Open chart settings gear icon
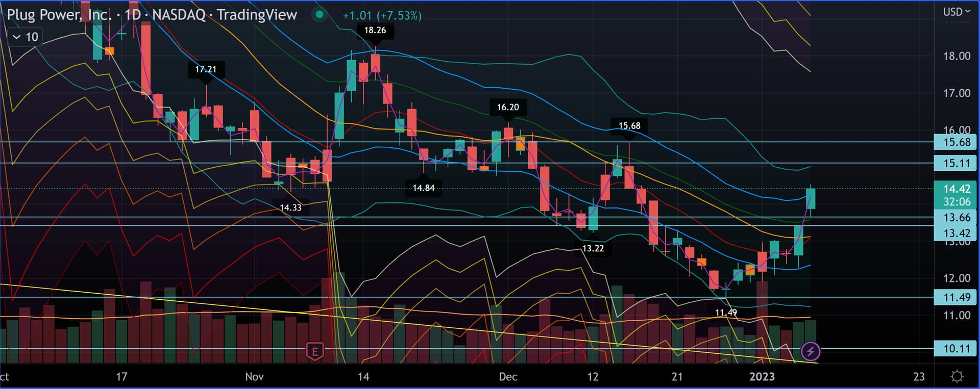 point(957,377)
